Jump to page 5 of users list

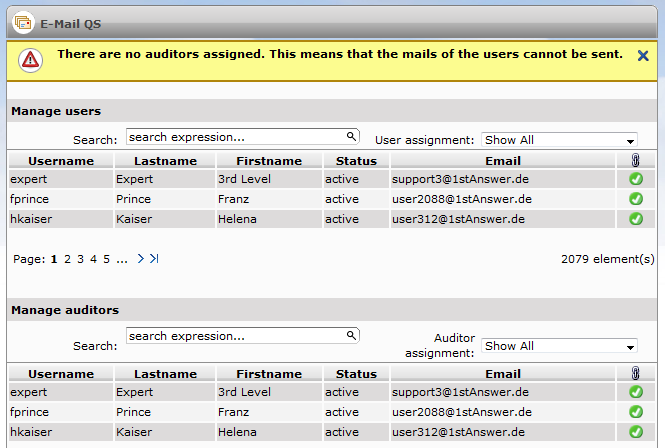coord(106,259)
